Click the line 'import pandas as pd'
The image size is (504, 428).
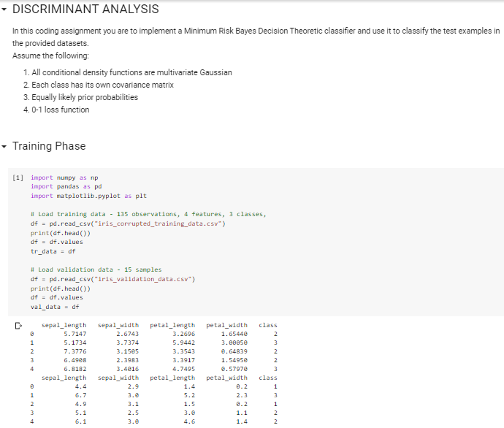pyautogui.click(x=66, y=186)
